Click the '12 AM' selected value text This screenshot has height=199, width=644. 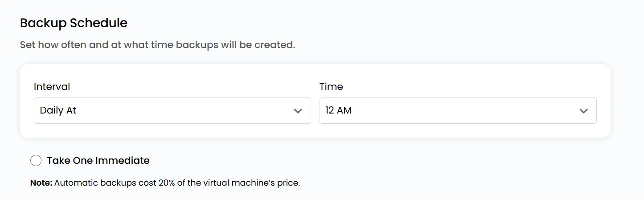pyautogui.click(x=338, y=110)
